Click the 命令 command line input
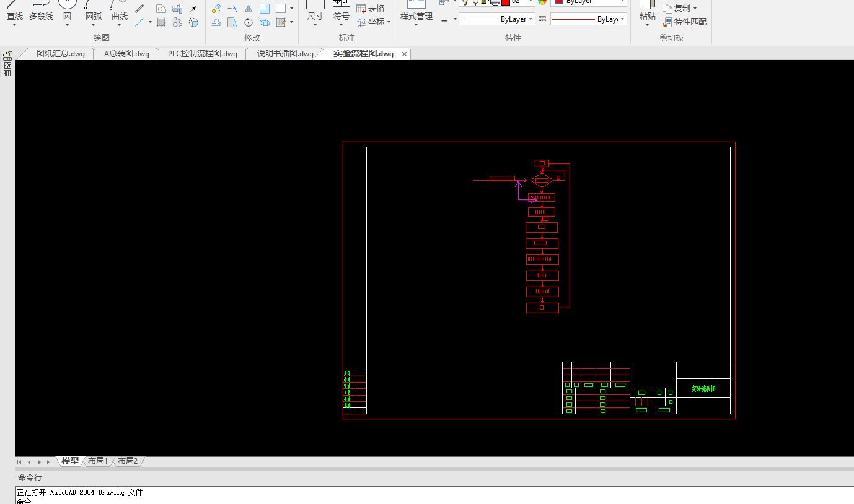Viewport: 854px width, 504px height. point(434,500)
